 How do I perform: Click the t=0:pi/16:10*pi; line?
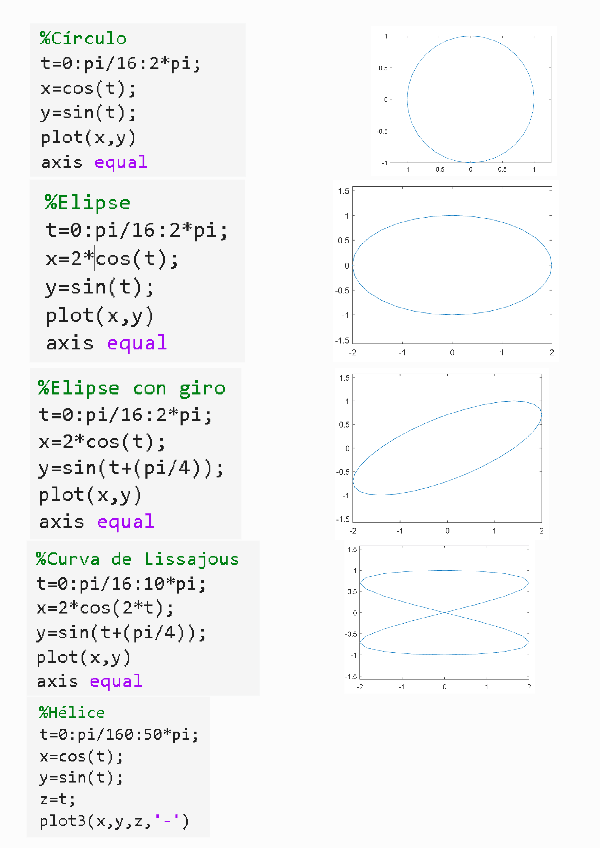[x=121, y=584]
